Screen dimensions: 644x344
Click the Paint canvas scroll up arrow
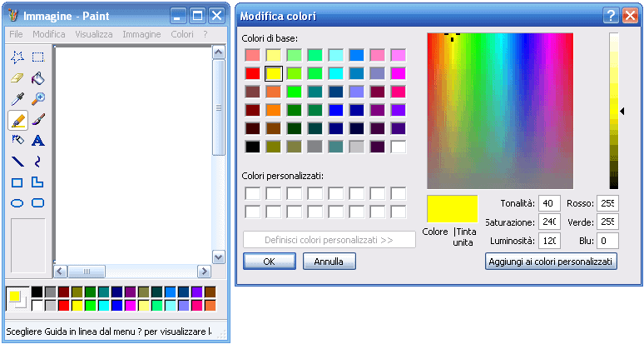click(219, 52)
